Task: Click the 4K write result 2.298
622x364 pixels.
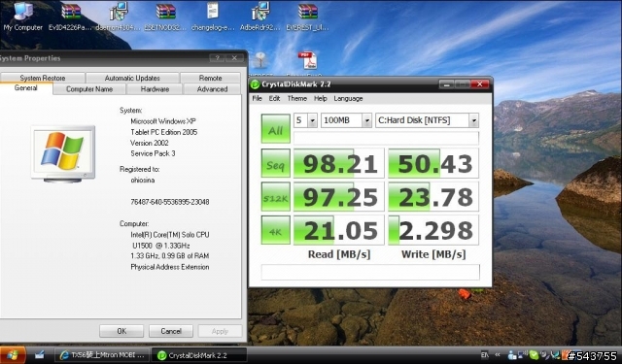Action: pyautogui.click(x=433, y=230)
